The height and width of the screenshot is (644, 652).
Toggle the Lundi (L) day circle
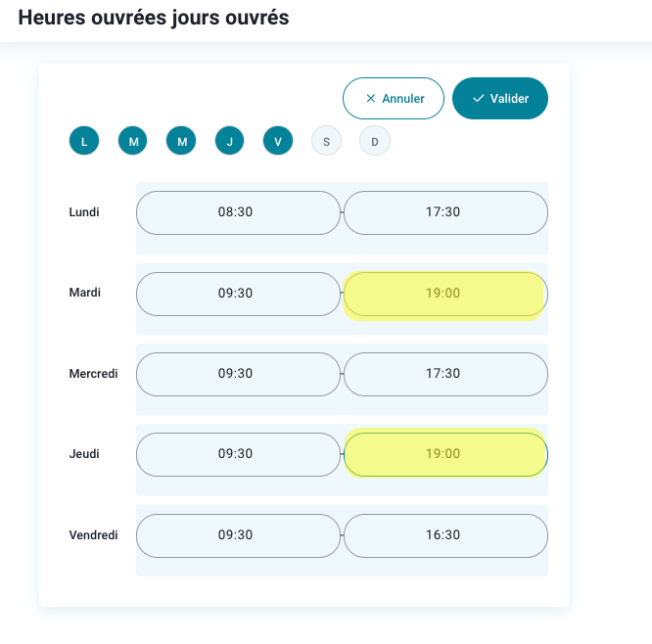point(84,142)
